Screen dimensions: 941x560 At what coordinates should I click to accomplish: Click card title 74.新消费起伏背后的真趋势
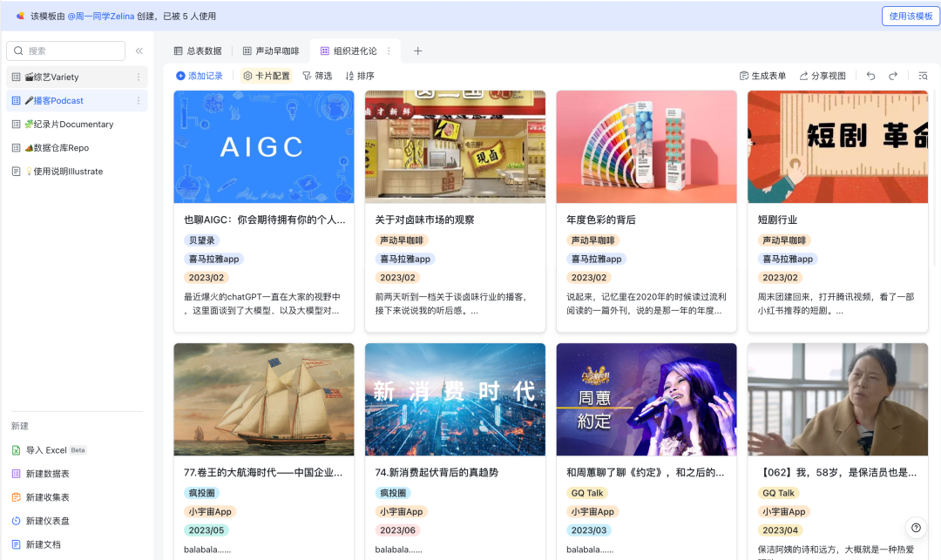(437, 472)
